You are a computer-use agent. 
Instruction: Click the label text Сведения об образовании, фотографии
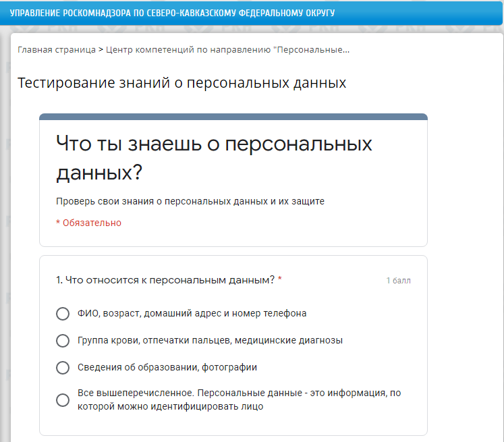167,367
